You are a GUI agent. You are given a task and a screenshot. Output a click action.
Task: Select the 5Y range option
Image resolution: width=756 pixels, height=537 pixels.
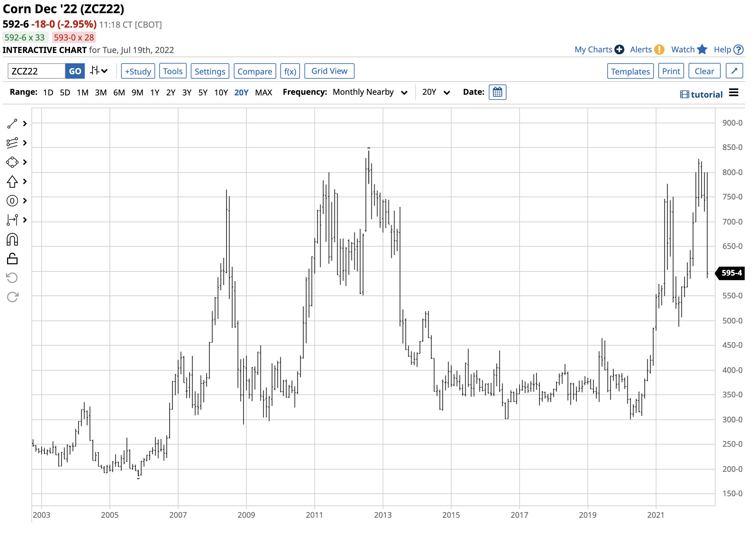(203, 92)
